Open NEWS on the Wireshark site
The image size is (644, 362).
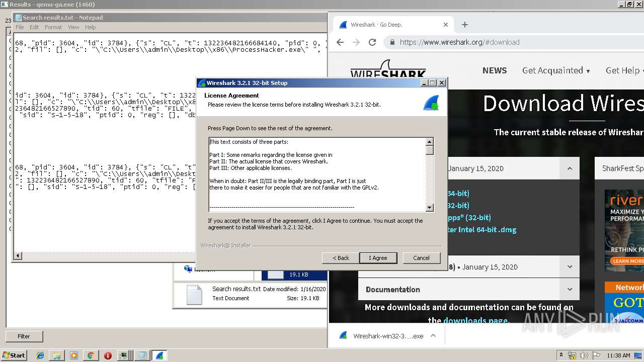(495, 70)
